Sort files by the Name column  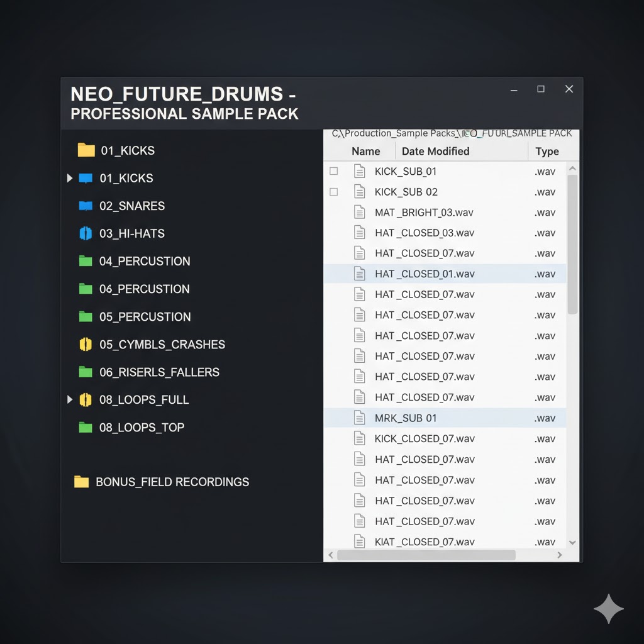(366, 151)
